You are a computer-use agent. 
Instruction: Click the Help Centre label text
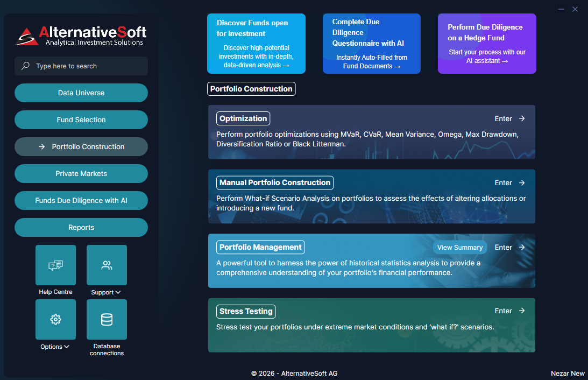coord(55,292)
